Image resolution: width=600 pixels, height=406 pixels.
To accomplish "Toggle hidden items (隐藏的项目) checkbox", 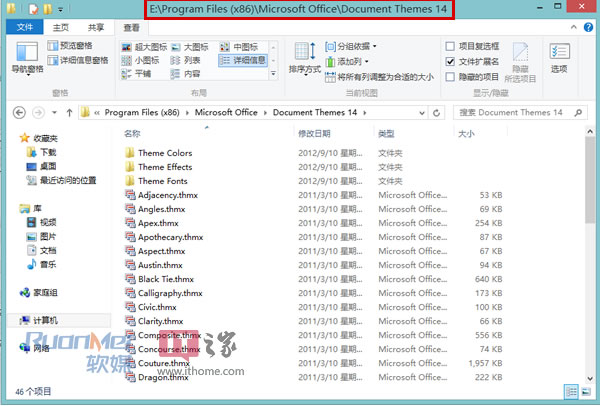I will coord(450,77).
